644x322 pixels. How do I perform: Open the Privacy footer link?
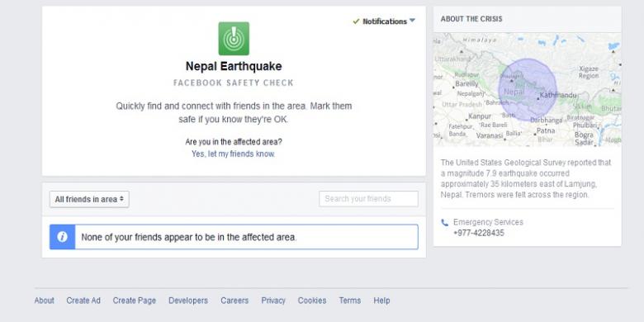[273, 301]
